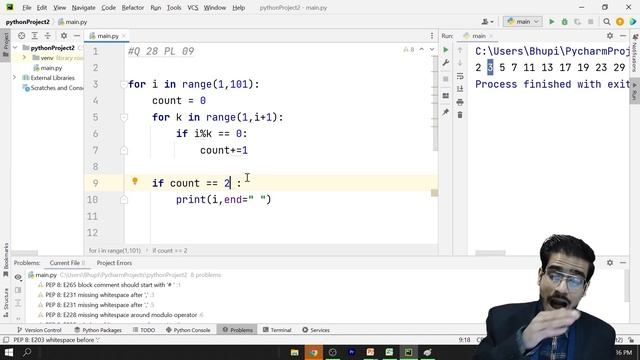Click Run panel horizontal scrollbar

pyautogui.click(x=491, y=253)
